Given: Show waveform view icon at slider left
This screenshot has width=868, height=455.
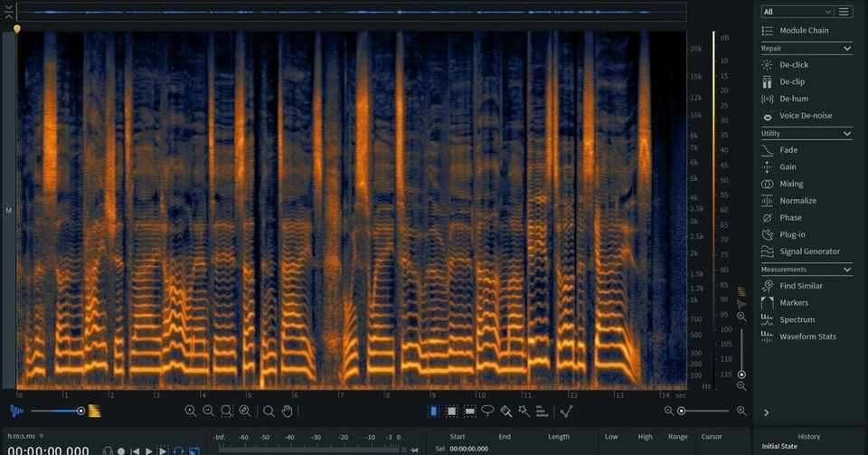Looking at the screenshot, I should pyautogui.click(x=16, y=412).
